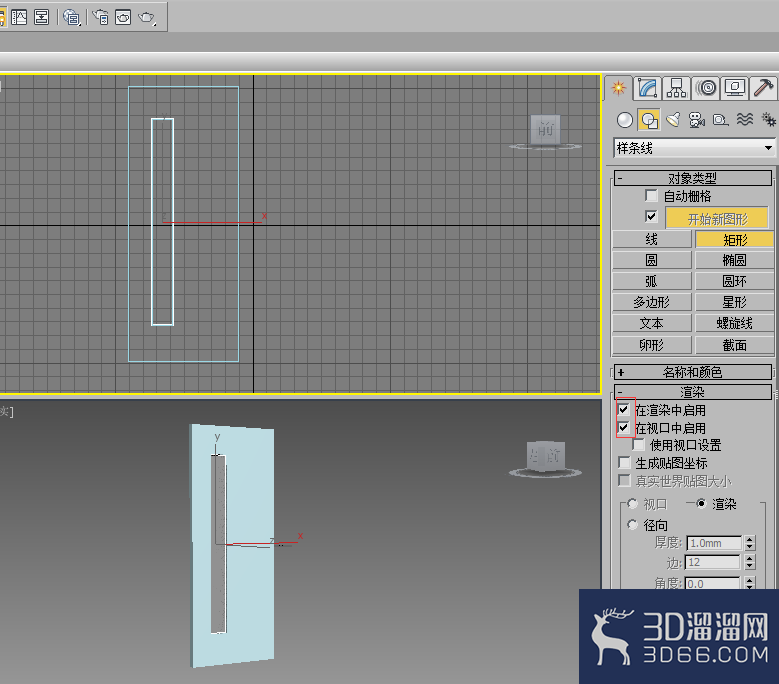Uncheck 在渲染中启用 checkbox
This screenshot has height=684, width=779.
click(x=623, y=410)
